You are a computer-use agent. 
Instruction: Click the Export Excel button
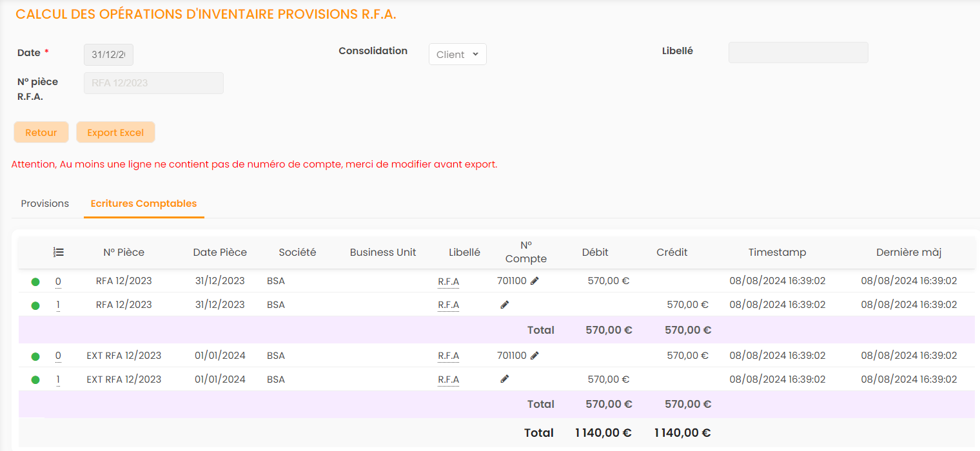(115, 133)
